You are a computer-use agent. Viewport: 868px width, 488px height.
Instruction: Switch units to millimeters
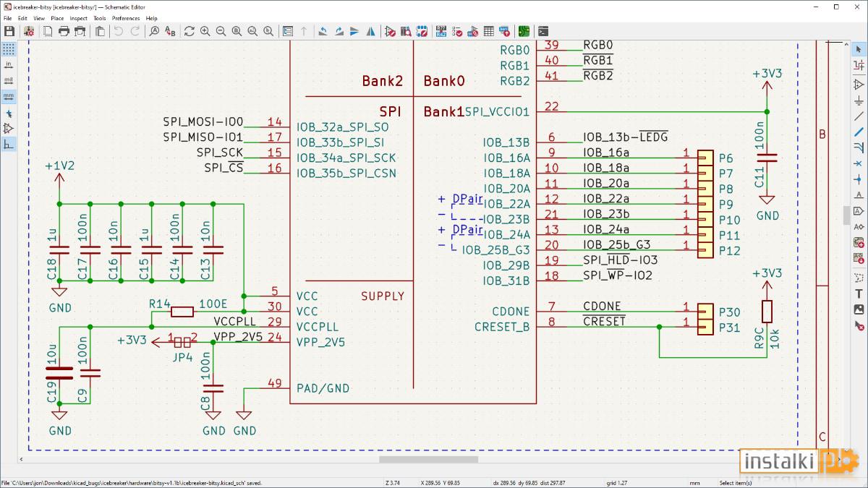[x=9, y=96]
